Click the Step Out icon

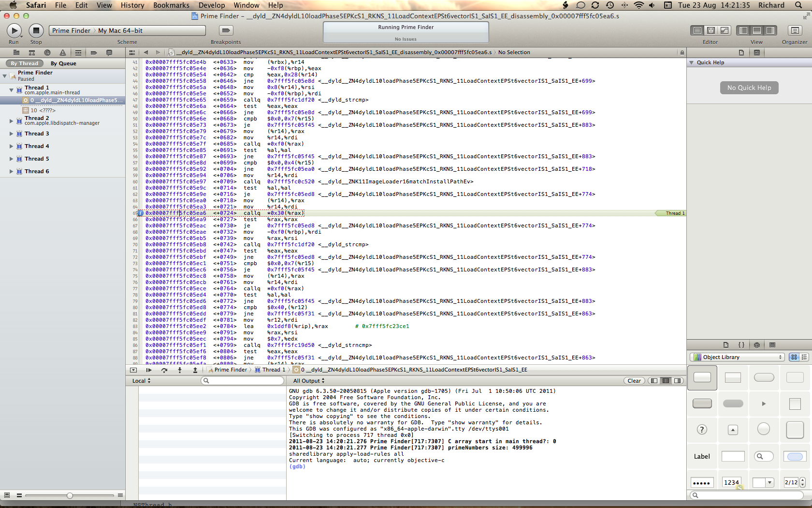click(x=195, y=370)
